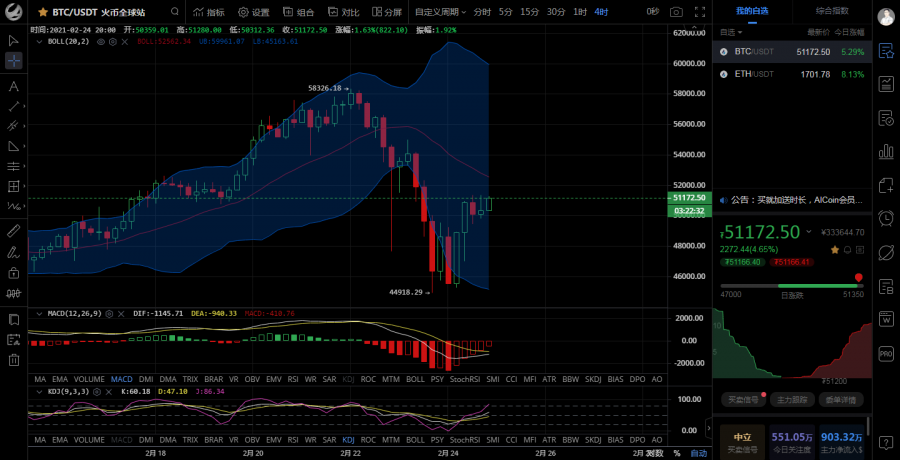
Task: Open the 分屏 split screen button
Action: point(387,12)
